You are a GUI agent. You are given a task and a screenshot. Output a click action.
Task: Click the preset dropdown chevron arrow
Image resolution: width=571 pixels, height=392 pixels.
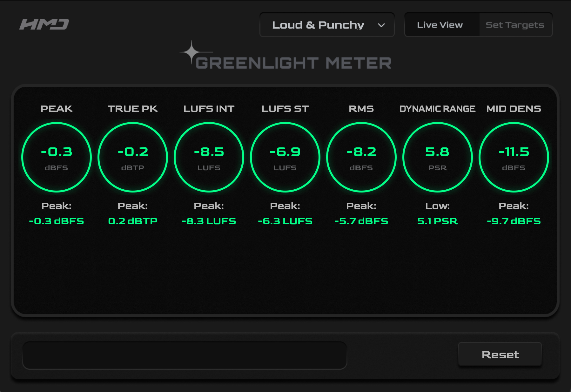coord(381,25)
